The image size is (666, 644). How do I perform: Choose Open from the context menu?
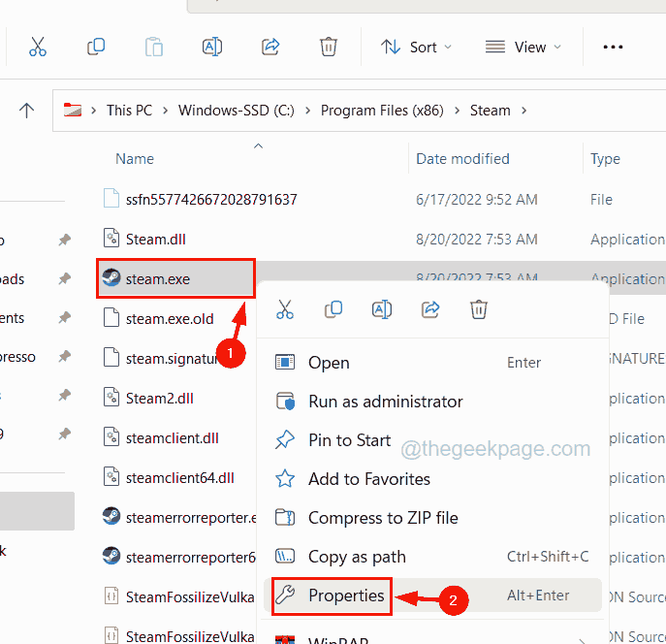click(432, 363)
